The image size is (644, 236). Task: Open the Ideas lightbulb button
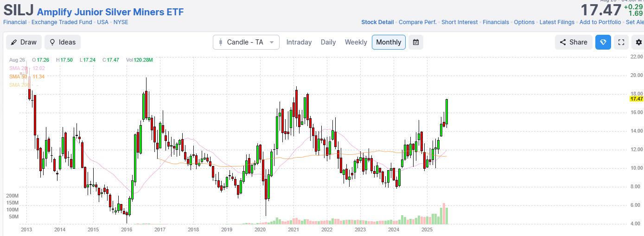(63, 42)
